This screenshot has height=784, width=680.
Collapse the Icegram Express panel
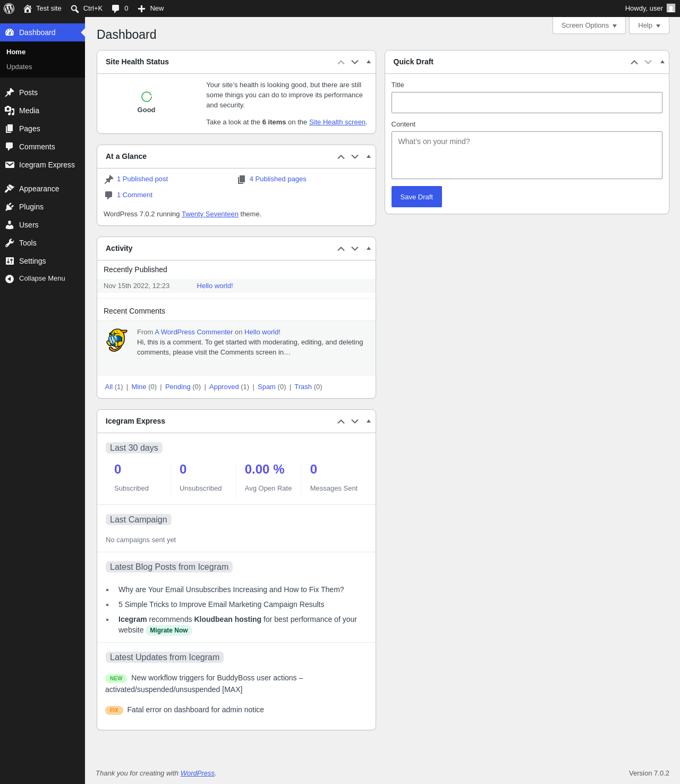pos(369,421)
